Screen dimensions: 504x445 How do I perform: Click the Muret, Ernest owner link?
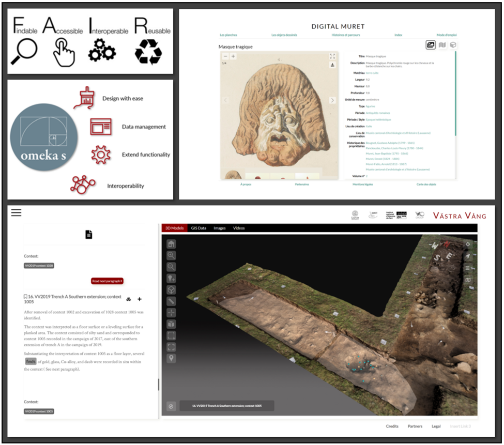tap(383, 159)
